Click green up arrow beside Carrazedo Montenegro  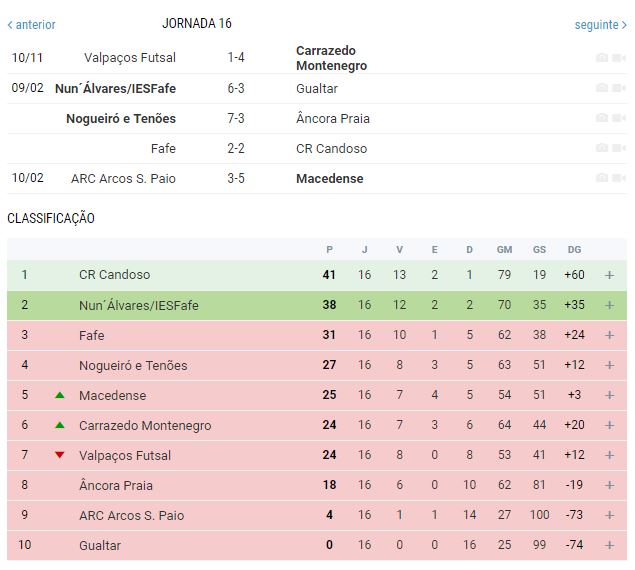point(60,425)
